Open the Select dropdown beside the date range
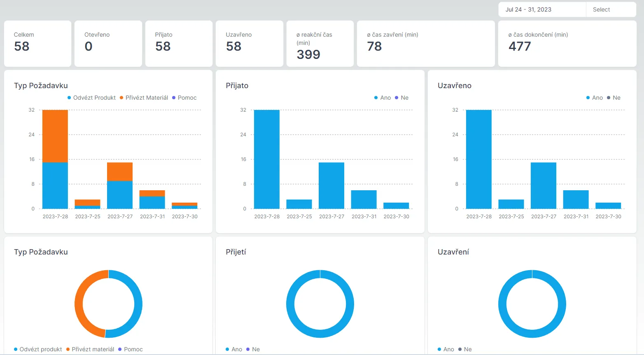Image resolution: width=644 pixels, height=355 pixels. [611, 9]
